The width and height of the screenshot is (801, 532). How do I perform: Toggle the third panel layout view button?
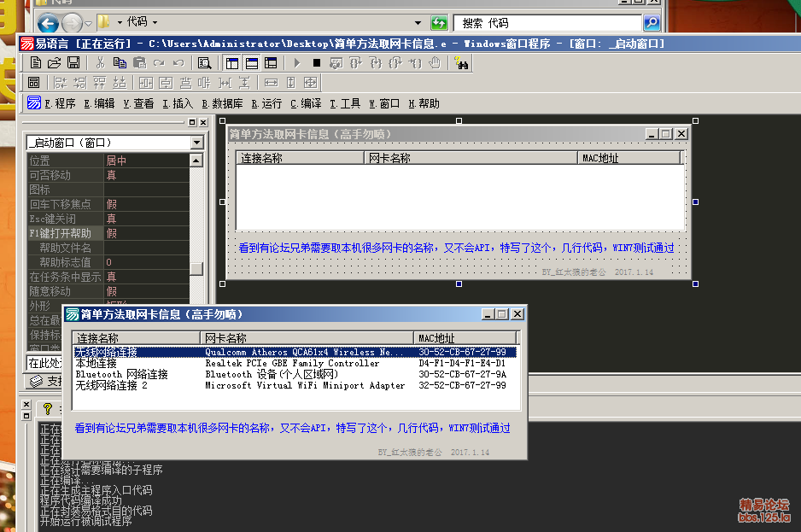271,63
